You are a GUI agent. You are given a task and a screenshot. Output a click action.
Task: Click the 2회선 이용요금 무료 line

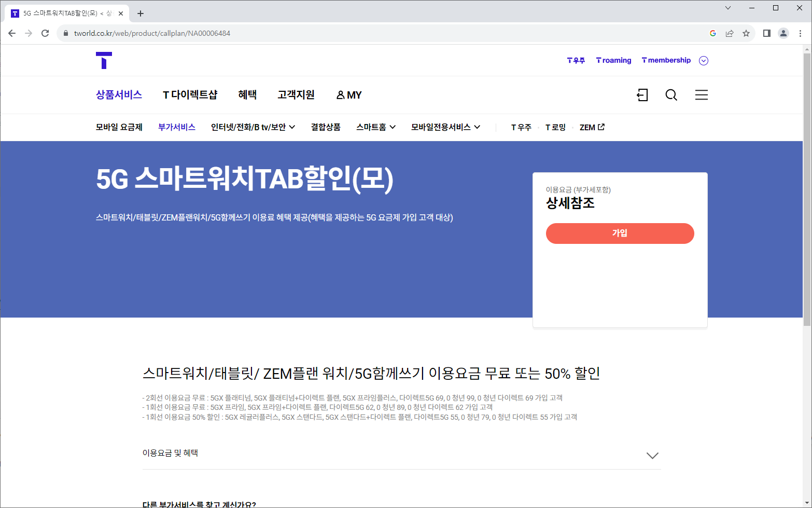click(x=353, y=398)
